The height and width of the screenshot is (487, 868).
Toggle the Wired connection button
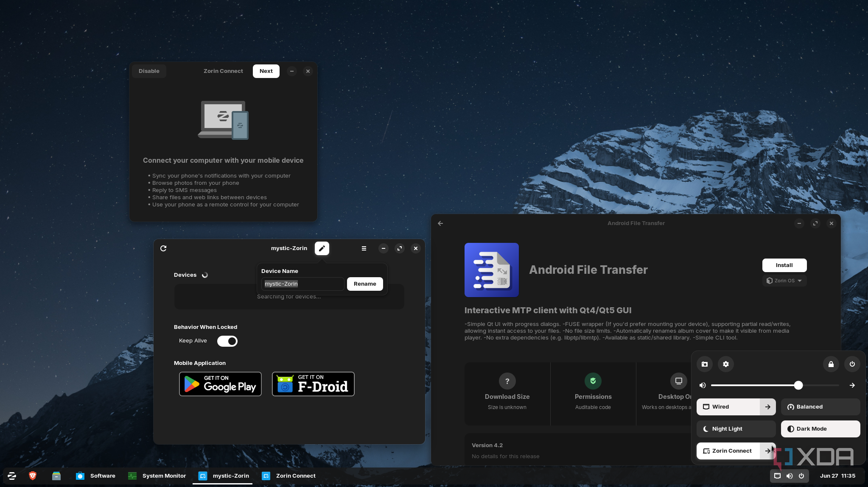(x=728, y=407)
